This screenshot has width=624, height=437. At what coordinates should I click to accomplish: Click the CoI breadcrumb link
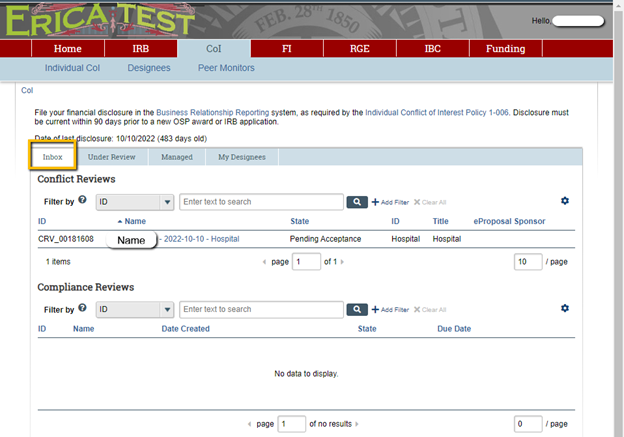(x=27, y=90)
